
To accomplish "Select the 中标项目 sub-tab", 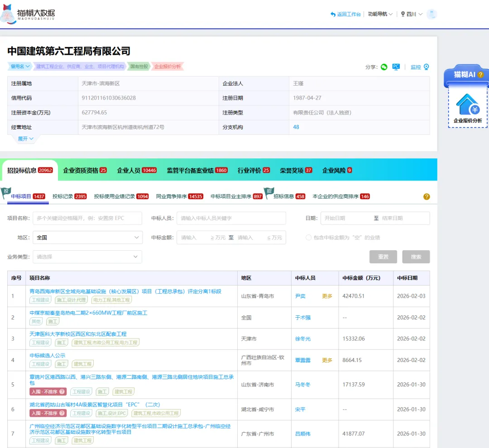I will pos(28,196).
